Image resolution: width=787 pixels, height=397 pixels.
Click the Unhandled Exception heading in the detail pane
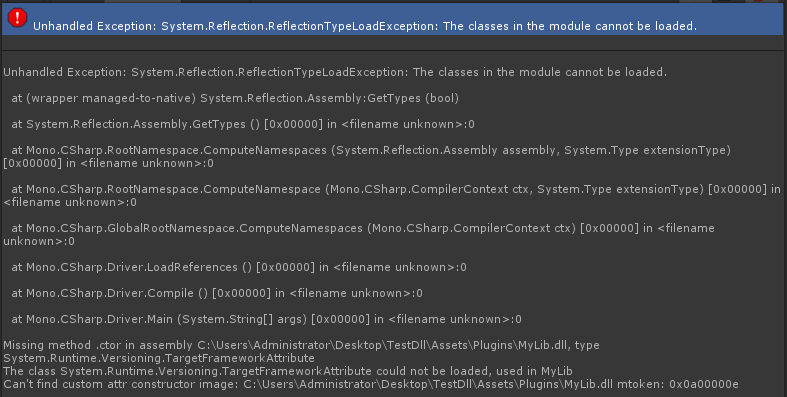[335, 72]
